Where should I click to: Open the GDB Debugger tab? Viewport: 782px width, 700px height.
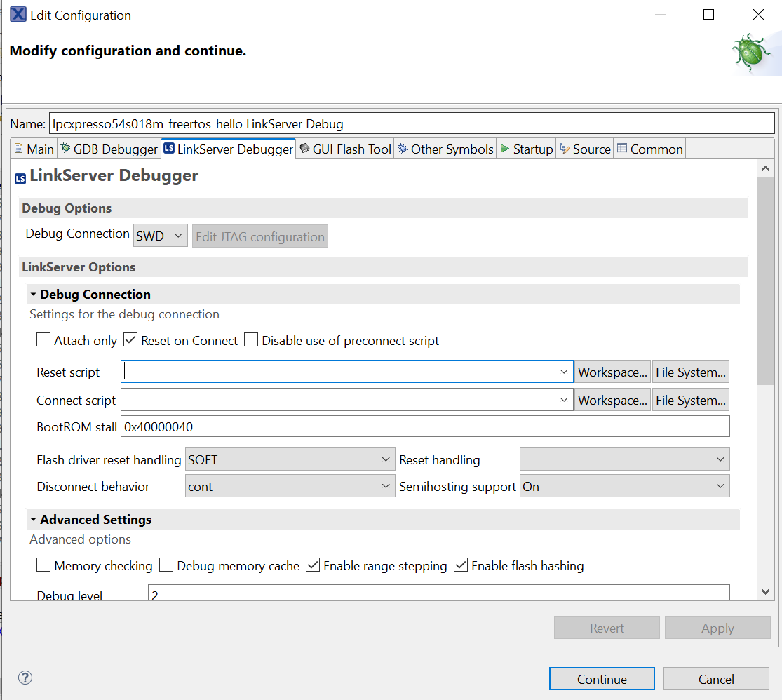click(109, 149)
